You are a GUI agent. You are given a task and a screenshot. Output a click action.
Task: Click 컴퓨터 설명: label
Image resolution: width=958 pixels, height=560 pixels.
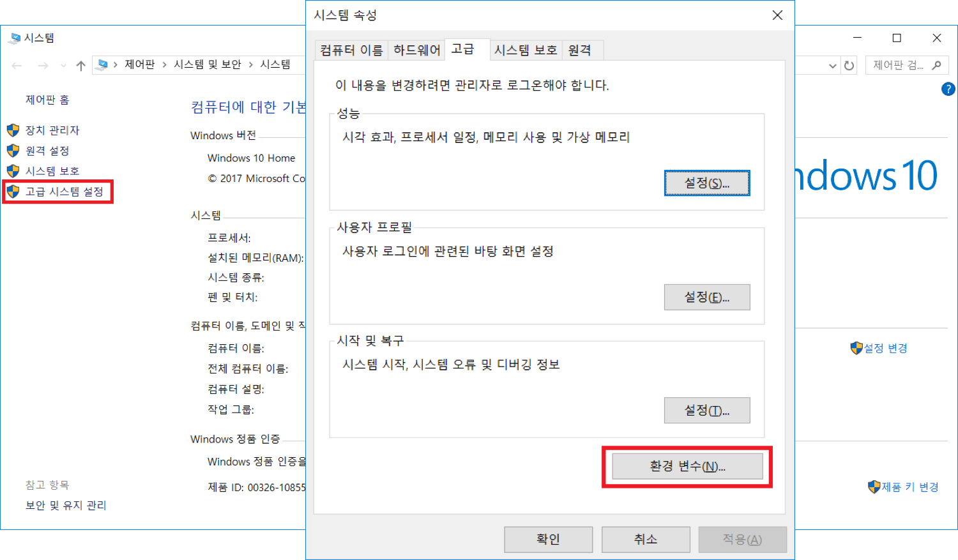(236, 389)
